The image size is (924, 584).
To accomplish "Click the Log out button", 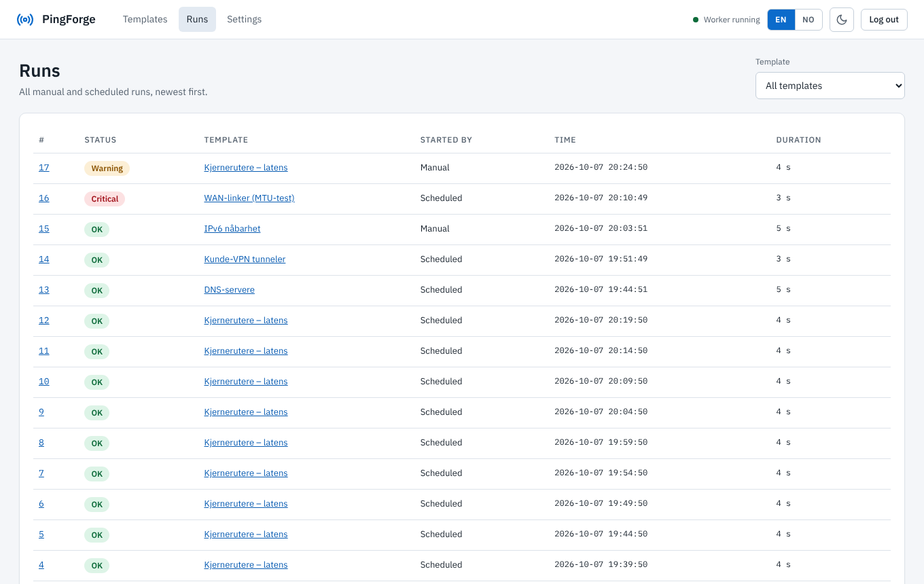I will (x=884, y=20).
